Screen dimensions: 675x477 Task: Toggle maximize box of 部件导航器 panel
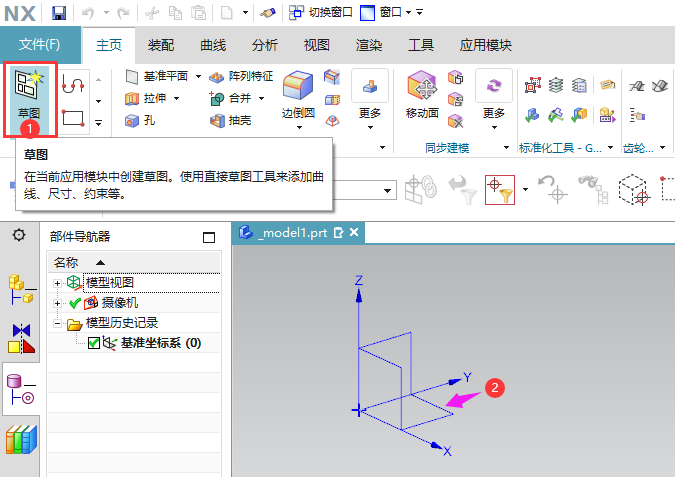coord(208,237)
